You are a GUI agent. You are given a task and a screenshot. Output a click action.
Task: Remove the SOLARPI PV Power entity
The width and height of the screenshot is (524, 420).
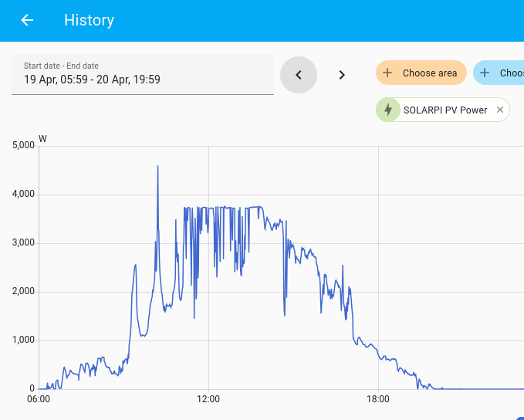coord(500,110)
